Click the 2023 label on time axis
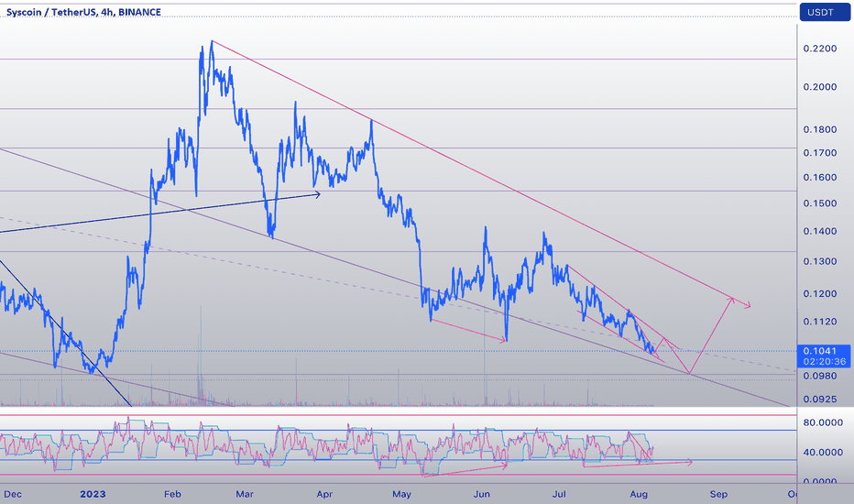Viewport: 854px width, 504px height. pyautogui.click(x=93, y=494)
